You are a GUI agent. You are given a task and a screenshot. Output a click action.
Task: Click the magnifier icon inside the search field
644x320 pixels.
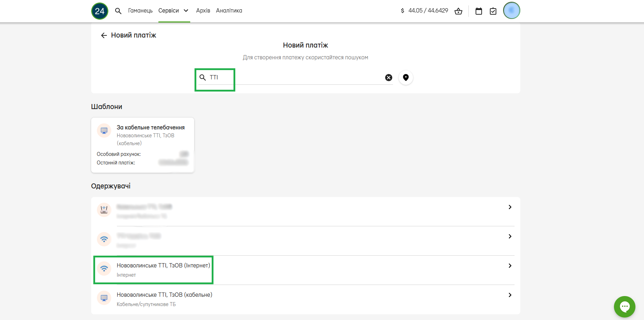203,78
